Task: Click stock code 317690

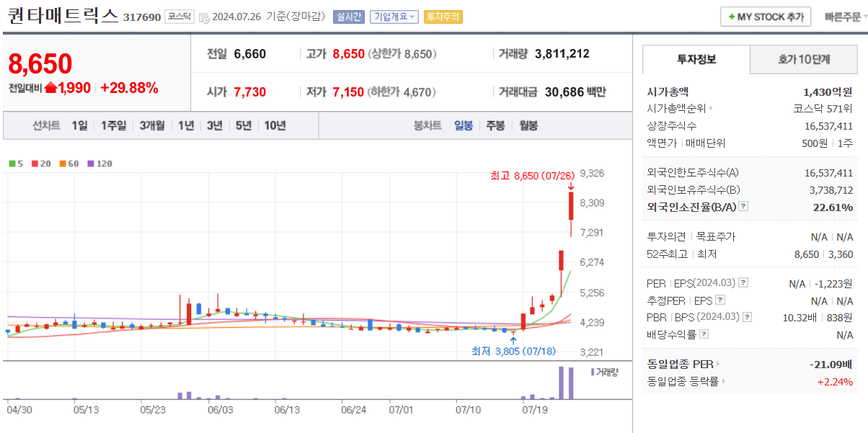Action: click(x=142, y=17)
